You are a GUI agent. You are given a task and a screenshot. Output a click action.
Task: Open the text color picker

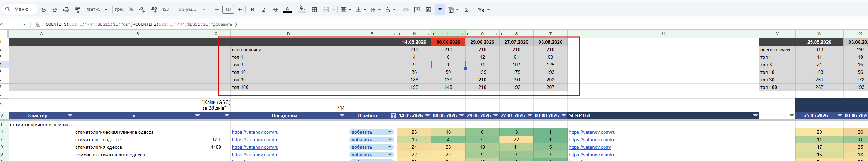[x=287, y=10]
